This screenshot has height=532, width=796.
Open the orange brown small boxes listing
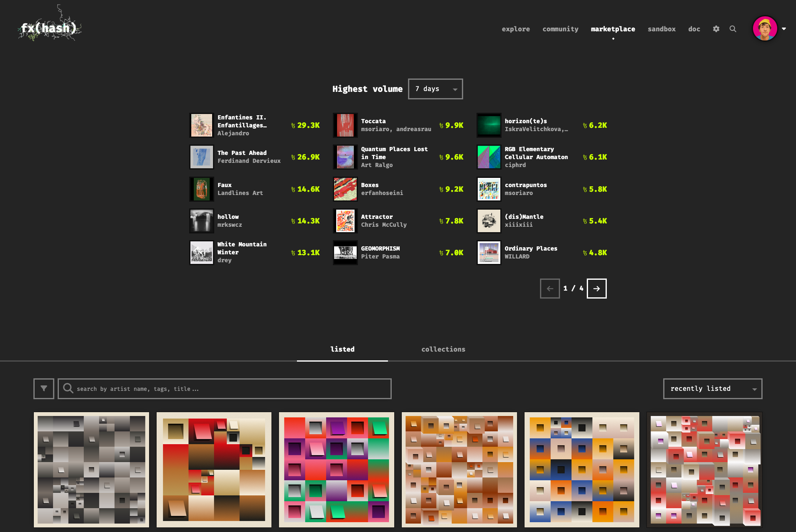pyautogui.click(x=459, y=470)
